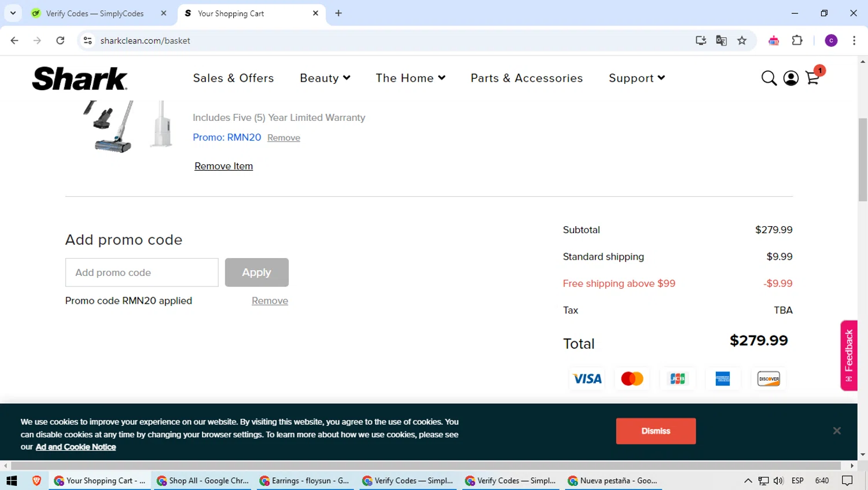Click the Free shipping above $99 text
Viewport: 868px width, 490px height.
(619, 283)
